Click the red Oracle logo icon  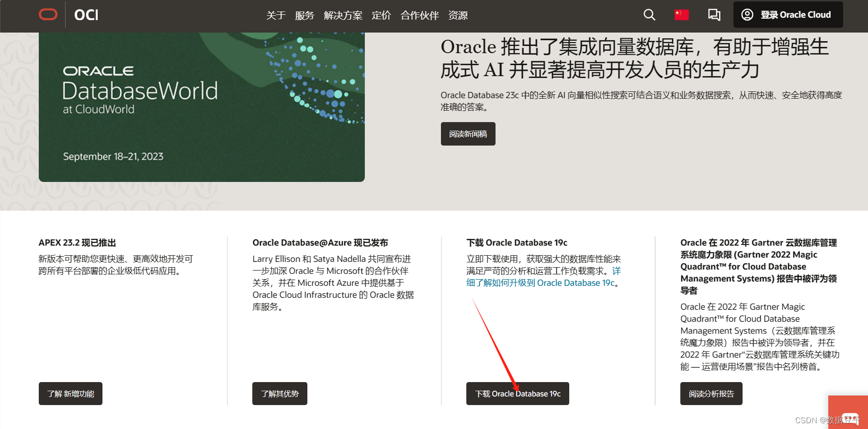coord(48,15)
